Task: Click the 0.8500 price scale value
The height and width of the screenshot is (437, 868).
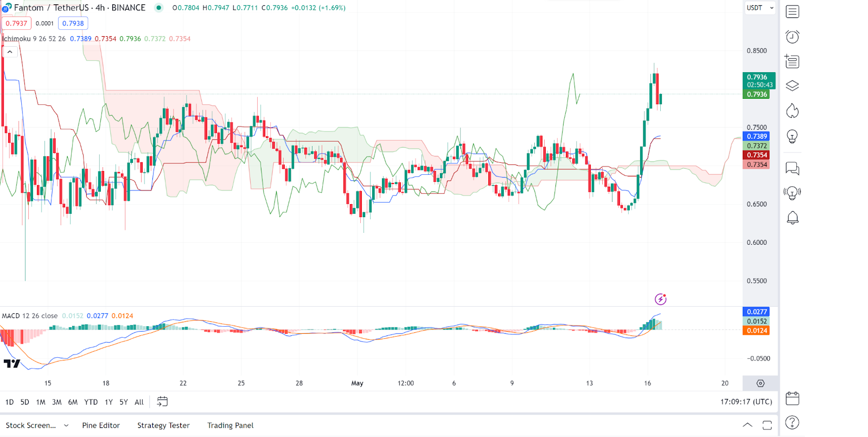Action: click(x=757, y=51)
